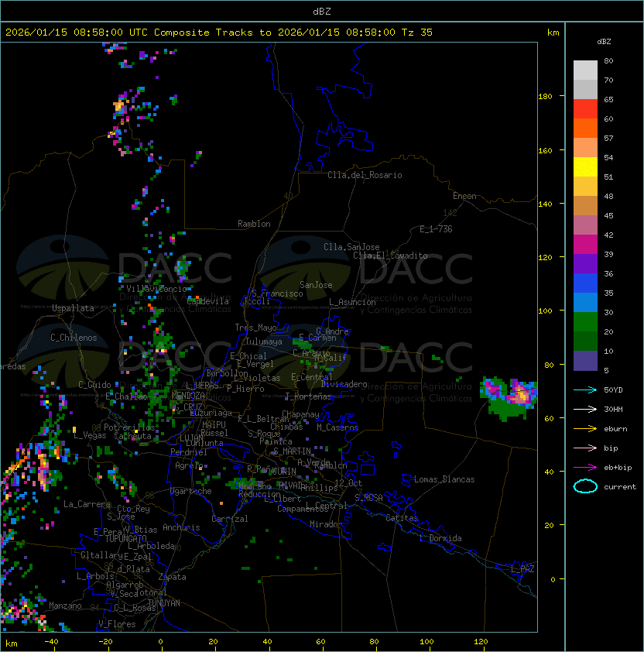Select the magenta eb+bip arrow icon
644x652 pixels.
click(585, 467)
